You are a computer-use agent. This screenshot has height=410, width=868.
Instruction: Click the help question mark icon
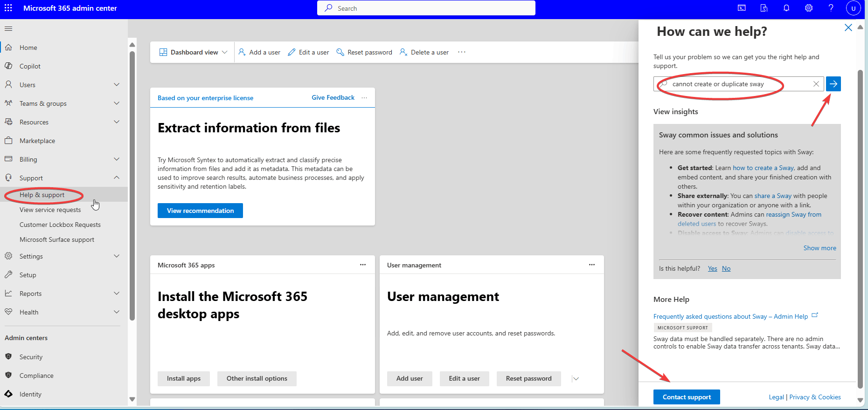tap(831, 8)
